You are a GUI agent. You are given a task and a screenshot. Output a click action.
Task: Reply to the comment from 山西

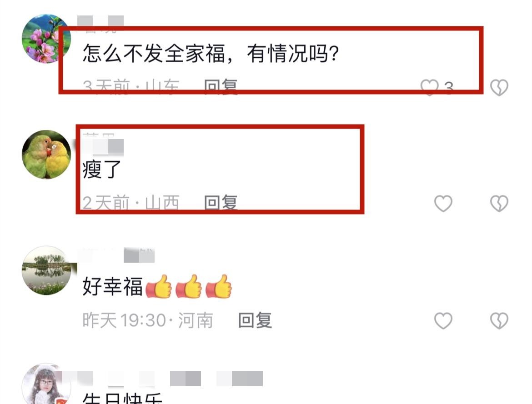[221, 203]
